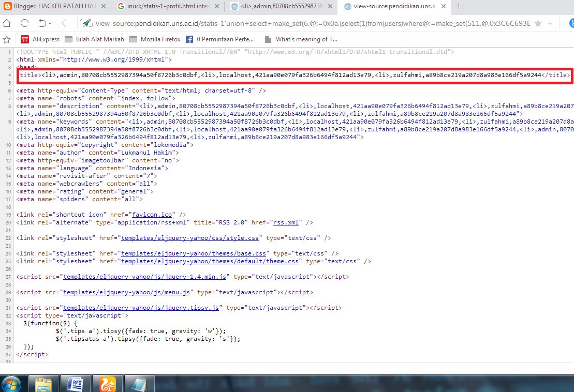
Task: Click the Copyright lokomedia meta line
Action: click(105, 145)
